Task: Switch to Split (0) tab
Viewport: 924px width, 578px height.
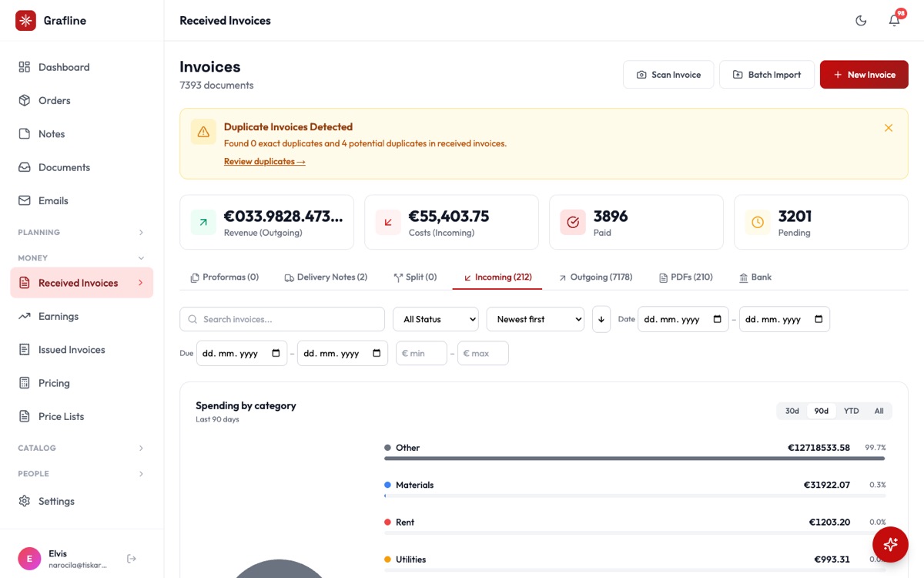Action: [x=415, y=277]
